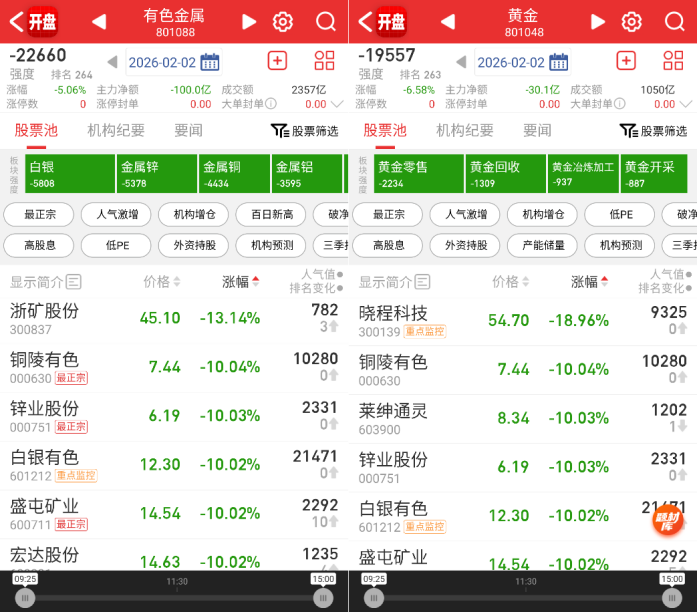Open calendar icon beside date in 有色金属 panel
The width and height of the screenshot is (697, 612).
(x=210, y=62)
